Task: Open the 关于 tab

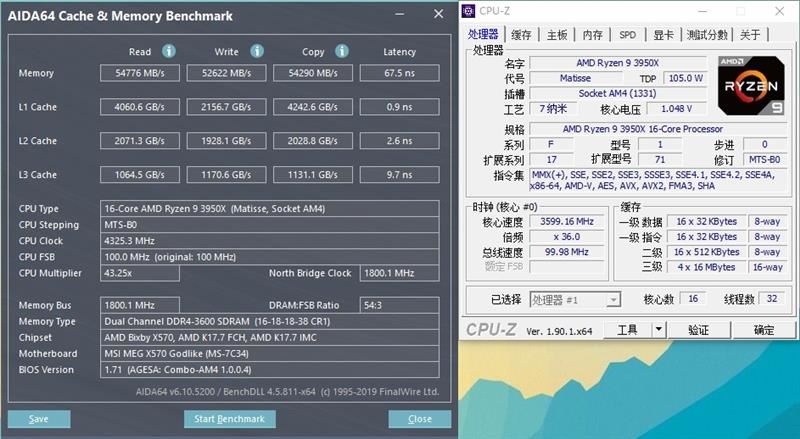Action: (x=750, y=35)
